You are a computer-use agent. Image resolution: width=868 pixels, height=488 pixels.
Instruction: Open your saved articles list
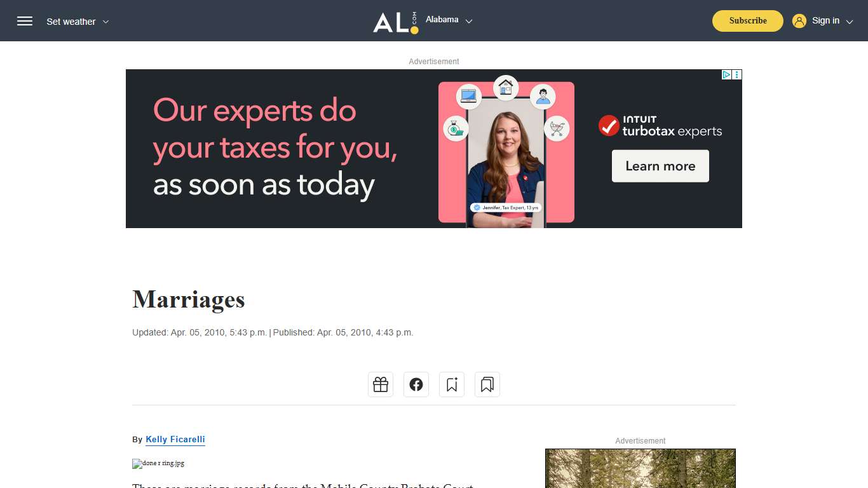coord(487,384)
